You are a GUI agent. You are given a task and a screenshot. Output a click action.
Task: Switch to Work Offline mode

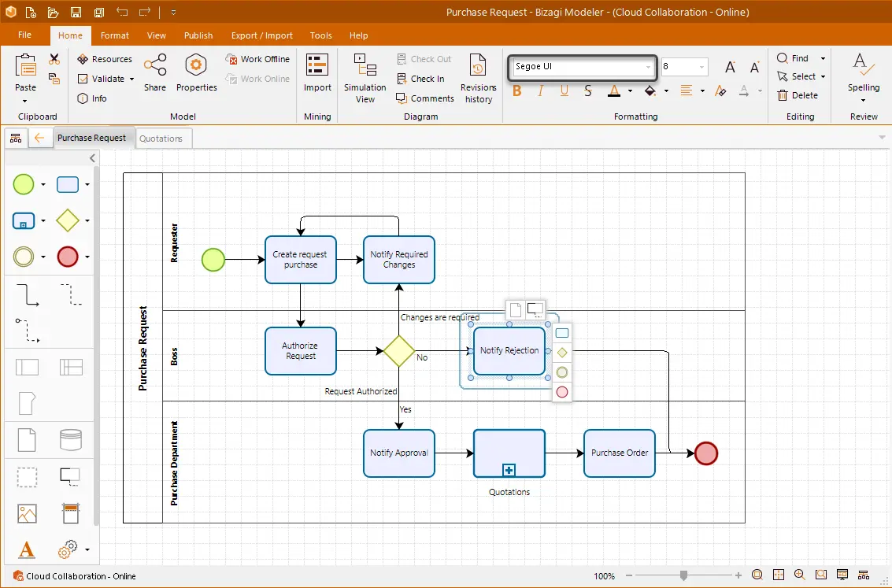coord(257,59)
